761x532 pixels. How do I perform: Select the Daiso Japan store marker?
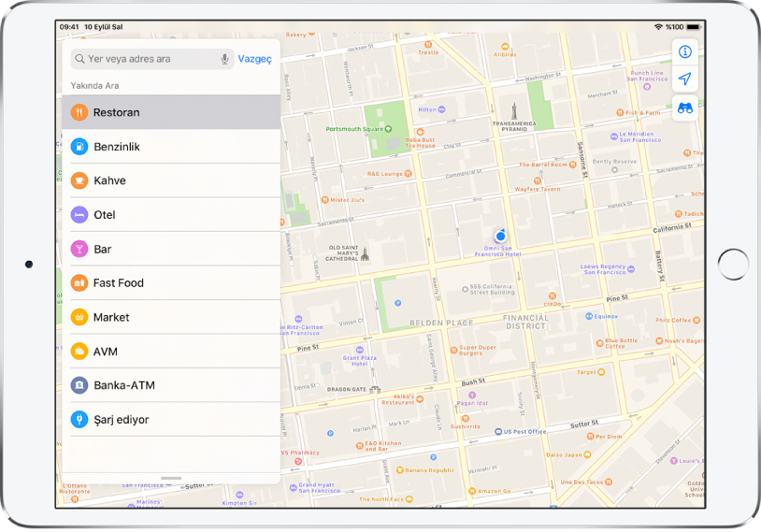pyautogui.click(x=587, y=454)
